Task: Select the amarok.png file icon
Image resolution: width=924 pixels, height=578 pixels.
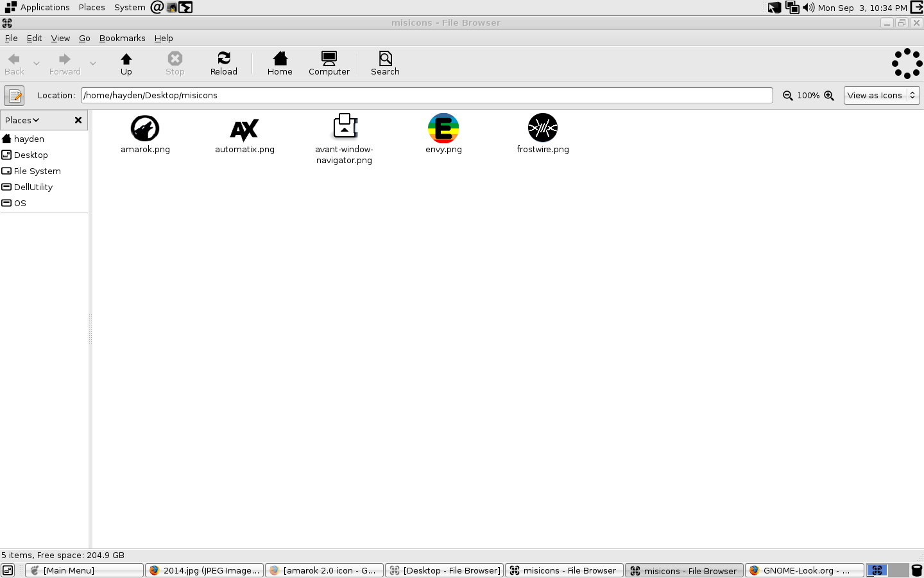Action: point(145,128)
